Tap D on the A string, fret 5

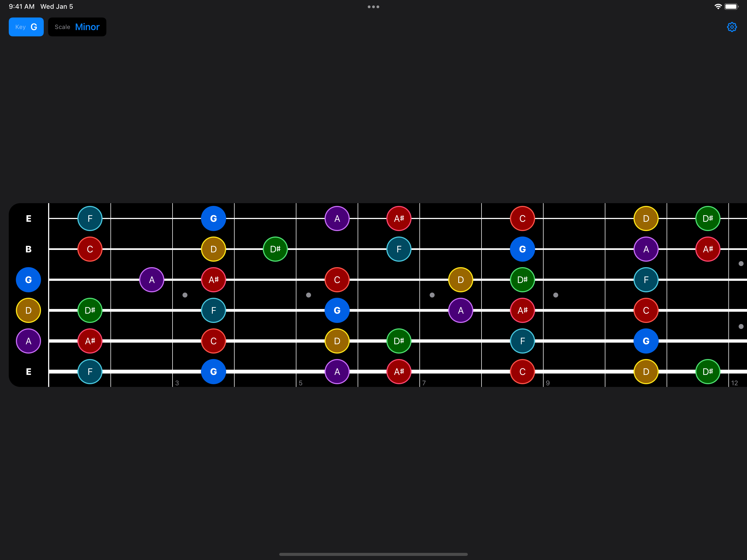coord(337,341)
